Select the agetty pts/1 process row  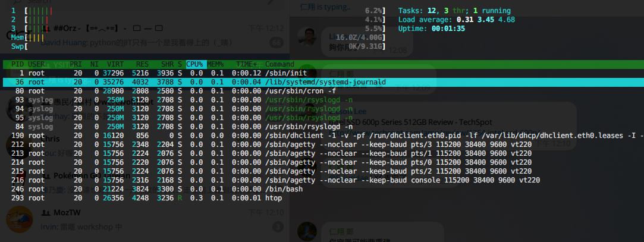coord(322,153)
